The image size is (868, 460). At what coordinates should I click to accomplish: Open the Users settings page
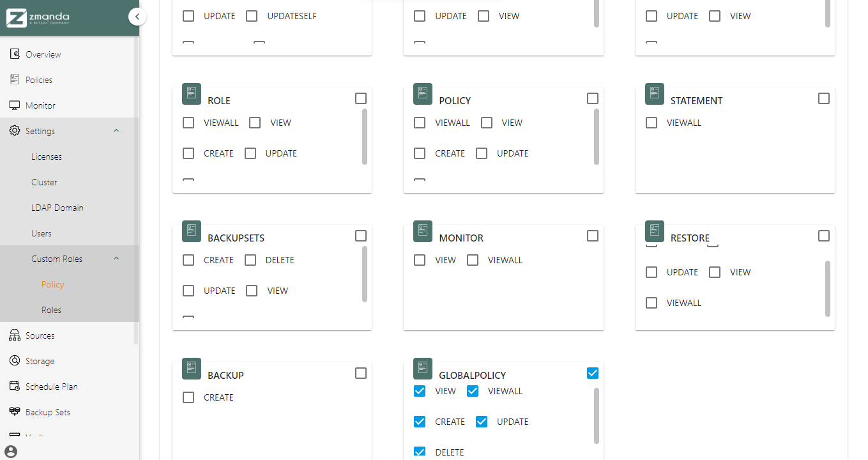tap(42, 233)
